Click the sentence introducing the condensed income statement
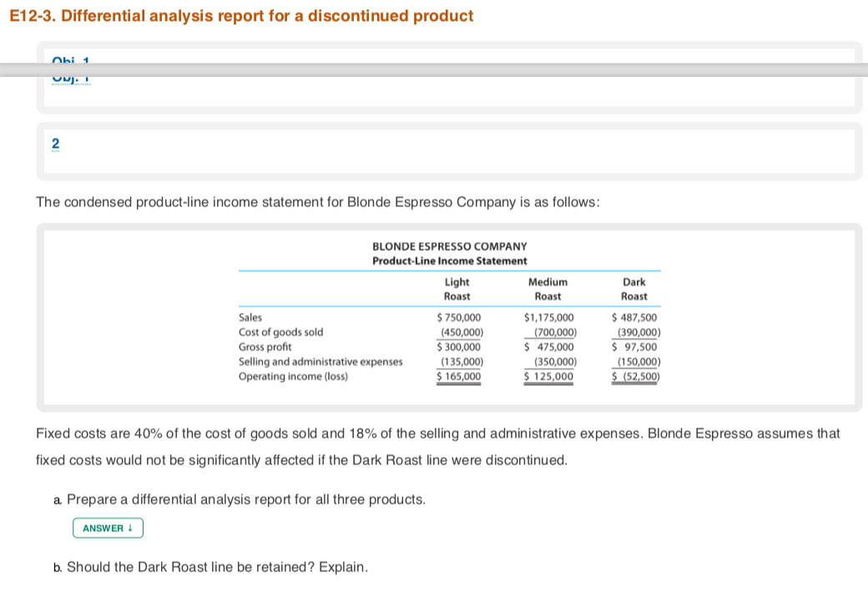Screen dimensions: 868x593 pos(318,202)
